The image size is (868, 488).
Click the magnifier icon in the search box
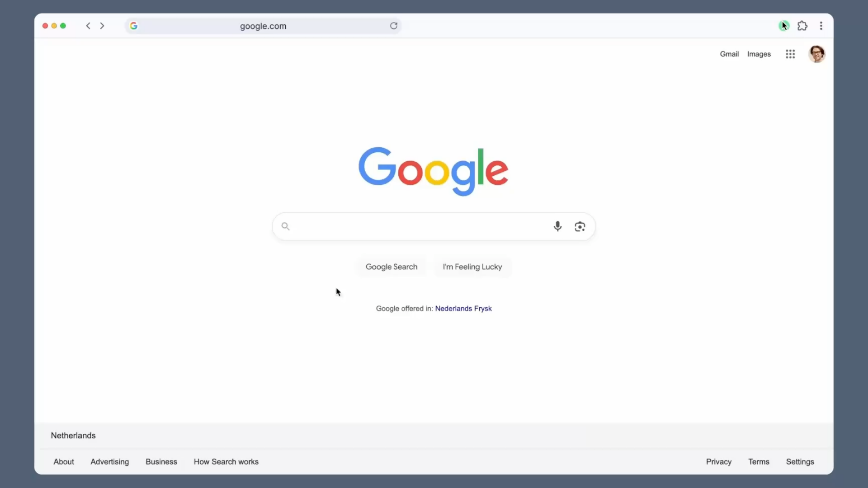pyautogui.click(x=285, y=226)
